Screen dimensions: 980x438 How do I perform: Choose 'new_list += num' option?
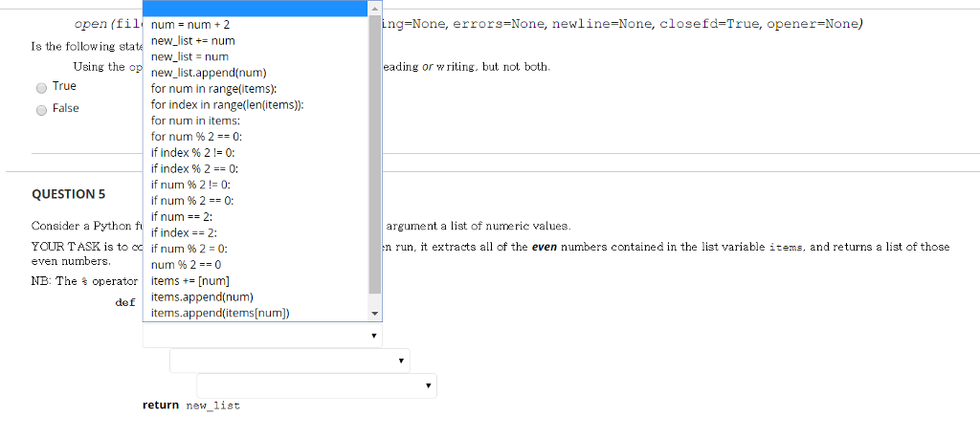[x=256, y=40]
